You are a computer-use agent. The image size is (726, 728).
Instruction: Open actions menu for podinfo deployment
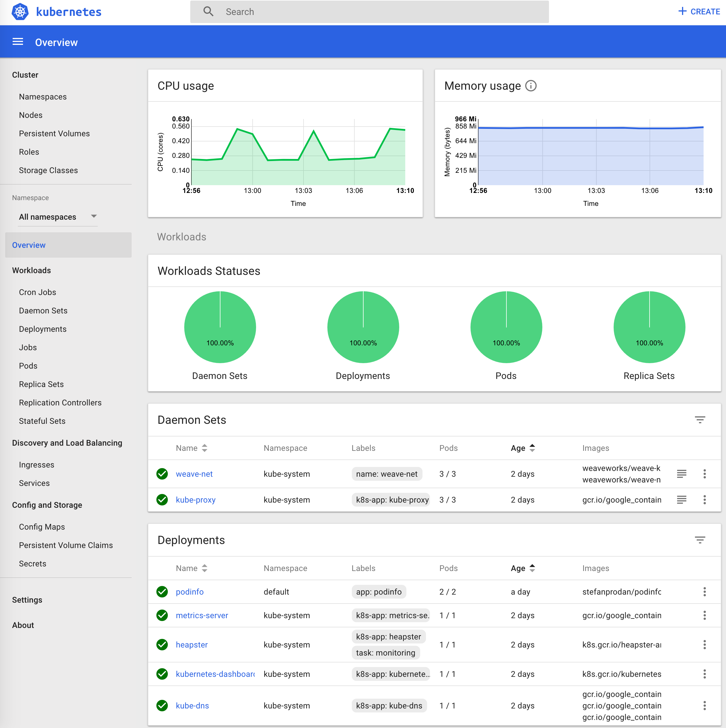point(704,592)
